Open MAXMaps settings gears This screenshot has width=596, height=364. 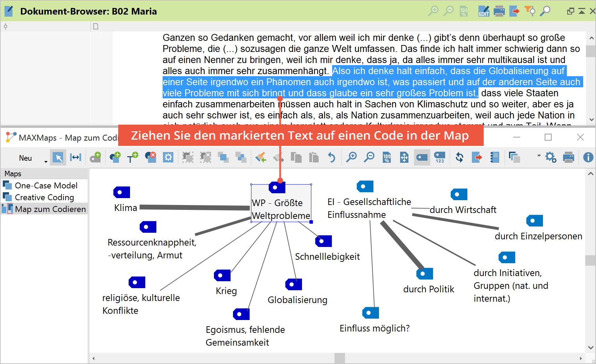[551, 158]
